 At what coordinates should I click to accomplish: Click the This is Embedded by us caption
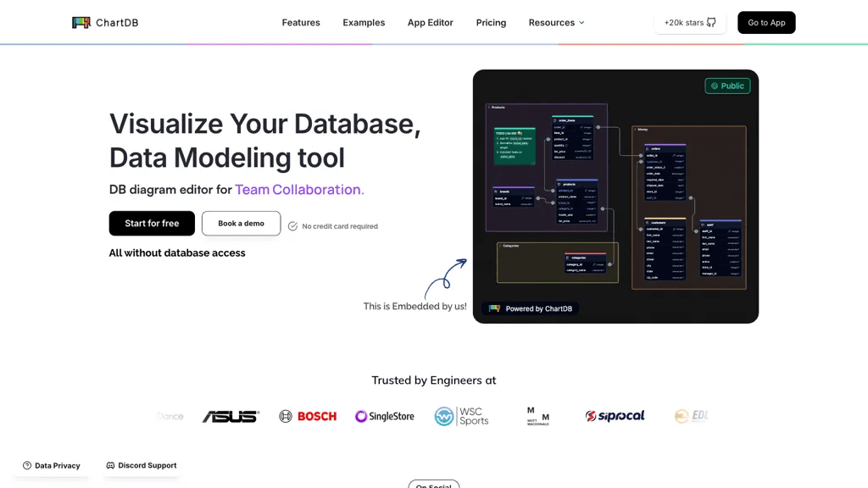coord(415,306)
